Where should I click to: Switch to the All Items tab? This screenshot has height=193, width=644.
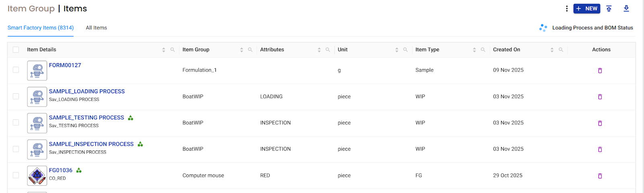point(96,28)
